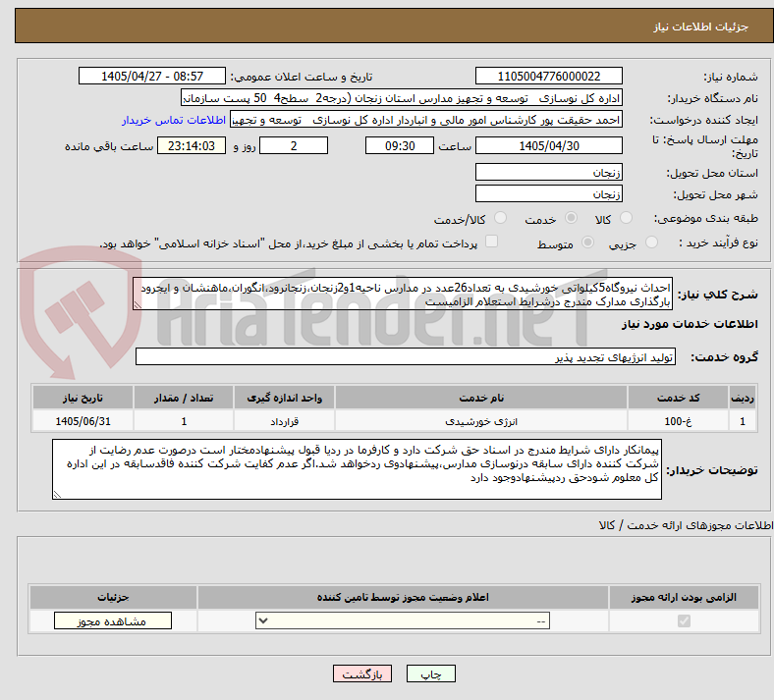The image size is (774, 700).
Task: Click the واحد اندازه گیری column header
Action: click(284, 398)
